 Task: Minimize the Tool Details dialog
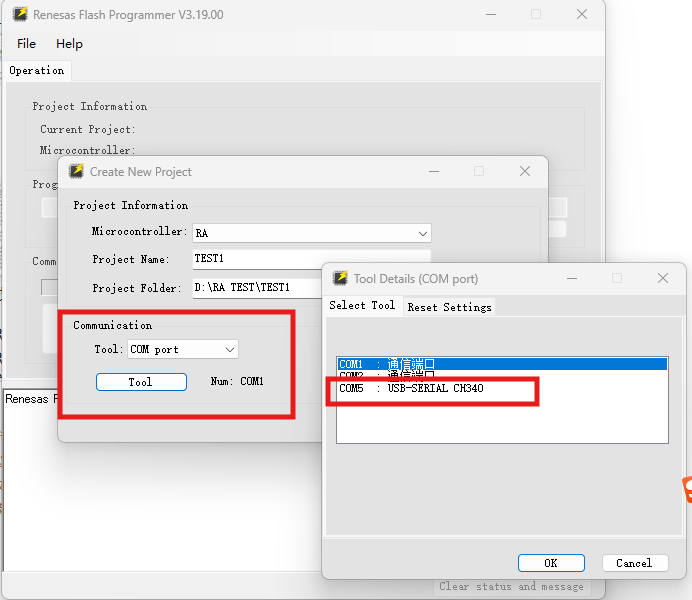[572, 278]
